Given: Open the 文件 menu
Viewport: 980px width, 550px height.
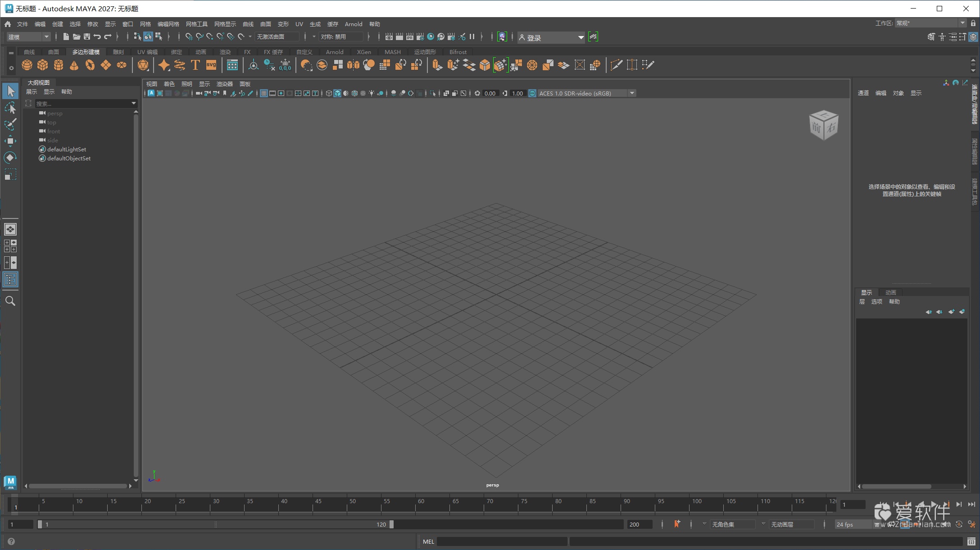Looking at the screenshot, I should click(22, 24).
